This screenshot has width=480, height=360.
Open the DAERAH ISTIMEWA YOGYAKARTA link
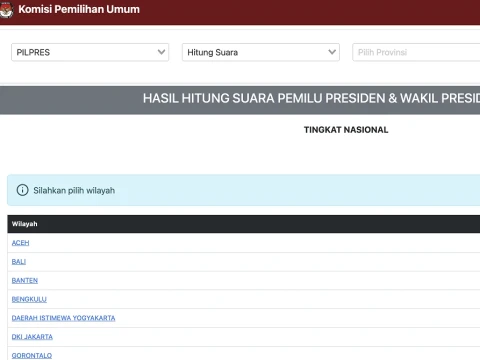63,318
